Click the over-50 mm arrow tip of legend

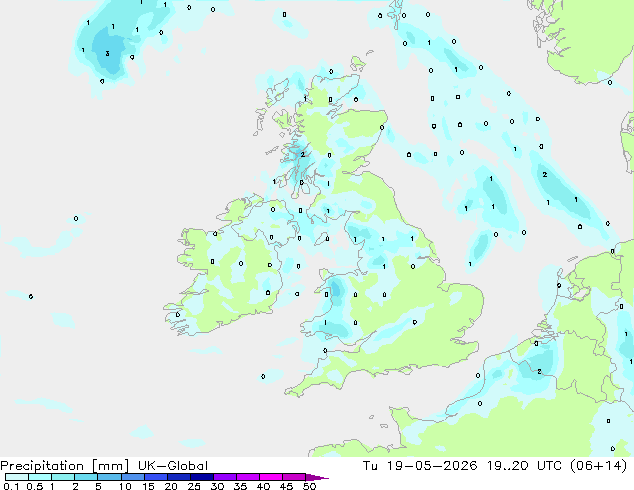[317, 477]
